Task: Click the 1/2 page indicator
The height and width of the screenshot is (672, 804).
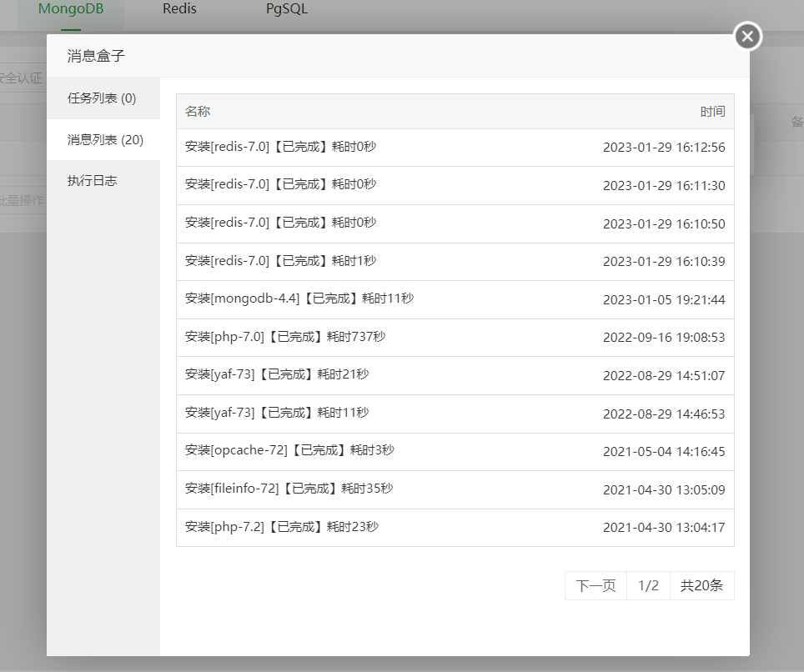Action: click(648, 585)
